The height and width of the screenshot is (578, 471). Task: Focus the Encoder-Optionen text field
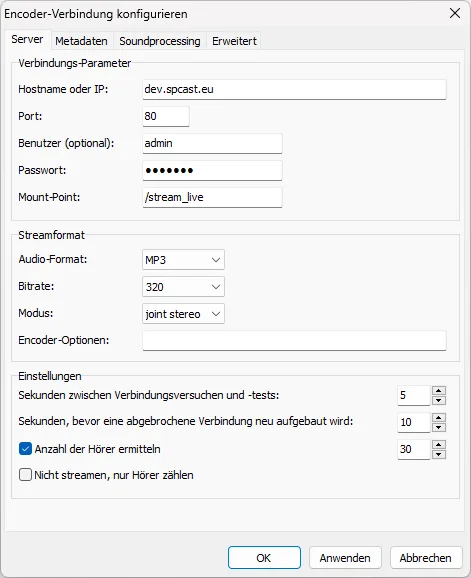[294, 341]
